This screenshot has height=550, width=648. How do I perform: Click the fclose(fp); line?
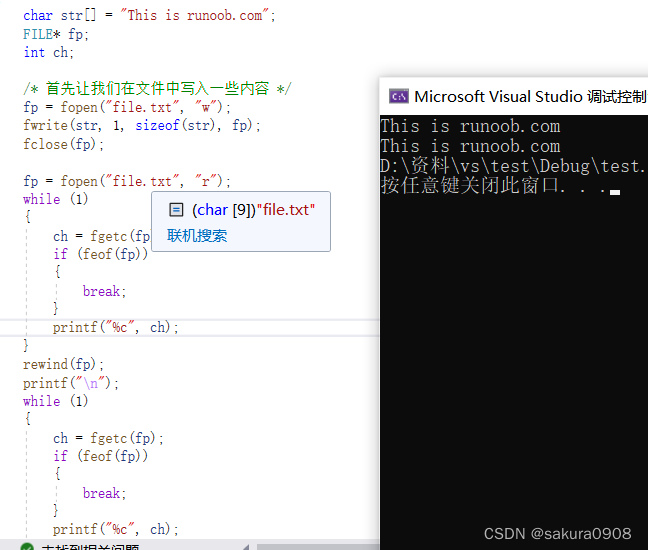click(63, 144)
